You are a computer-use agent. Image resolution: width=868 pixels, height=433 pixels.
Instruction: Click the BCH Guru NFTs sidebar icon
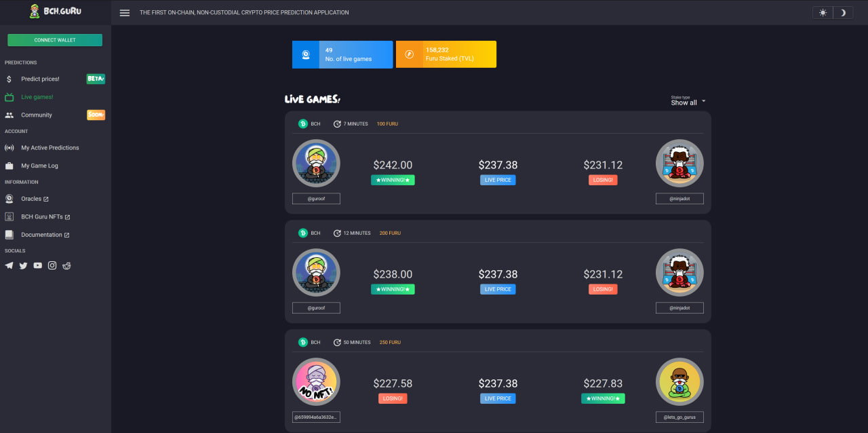click(9, 216)
